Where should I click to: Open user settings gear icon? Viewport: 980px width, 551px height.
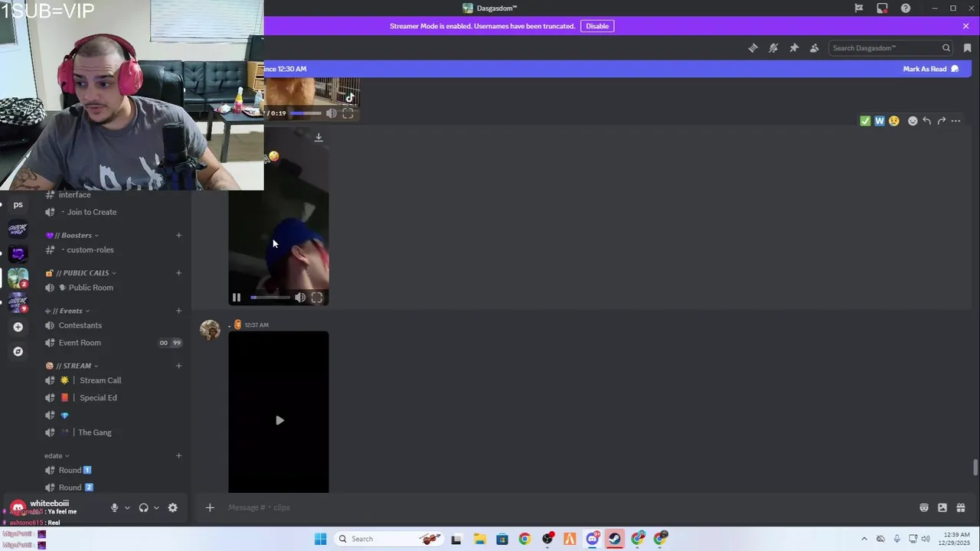[172, 507]
